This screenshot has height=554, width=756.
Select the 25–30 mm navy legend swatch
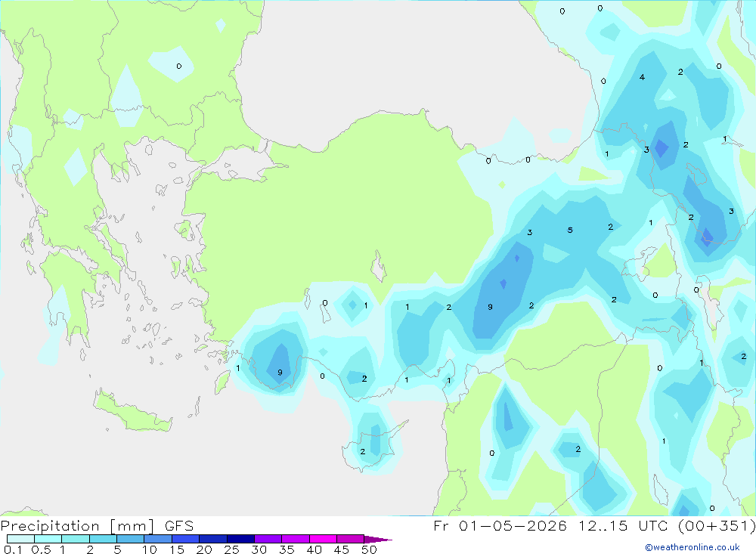240,539
